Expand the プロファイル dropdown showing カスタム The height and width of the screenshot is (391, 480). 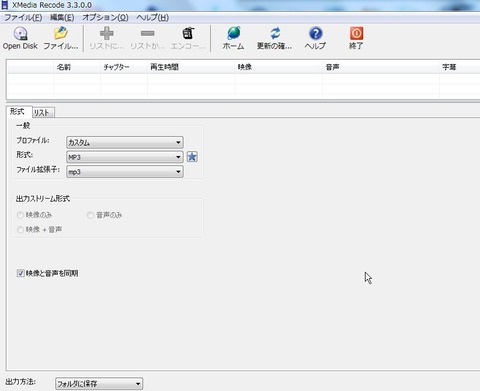point(125,142)
